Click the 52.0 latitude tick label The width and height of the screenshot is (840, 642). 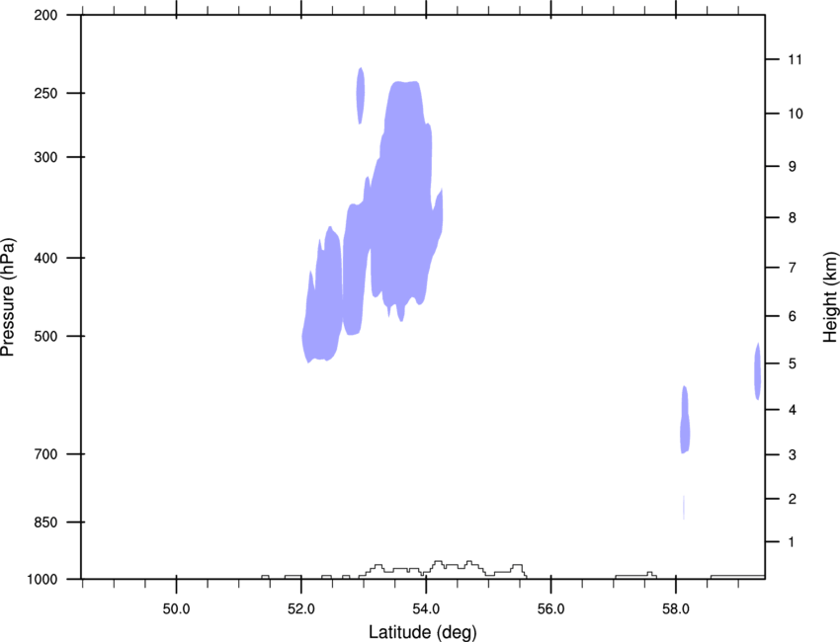301,609
